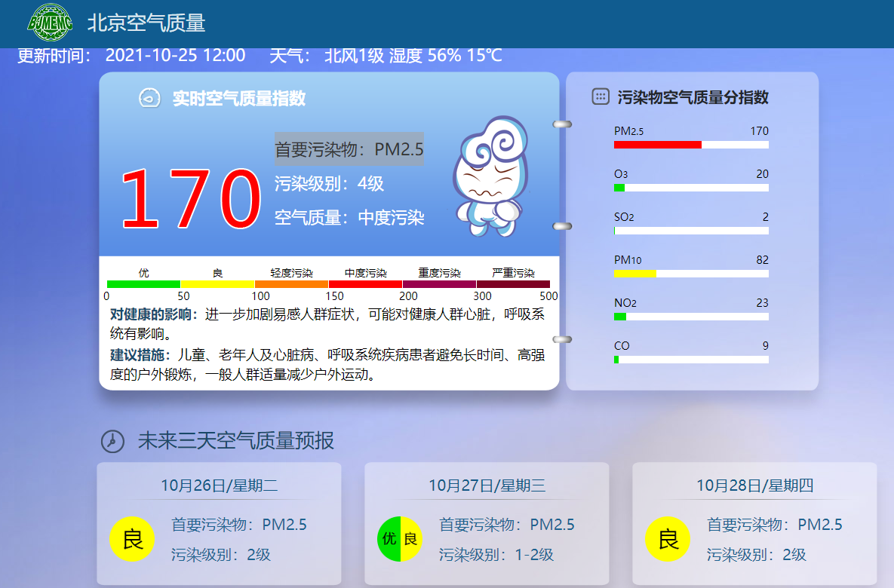Click the red PM2.5 index bar

pyautogui.click(x=657, y=145)
